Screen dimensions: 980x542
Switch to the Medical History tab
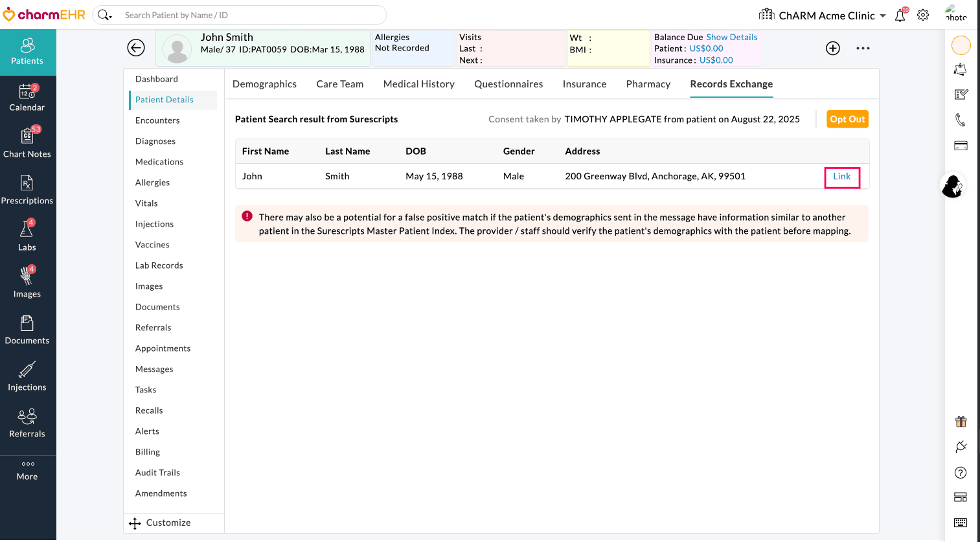(x=418, y=84)
